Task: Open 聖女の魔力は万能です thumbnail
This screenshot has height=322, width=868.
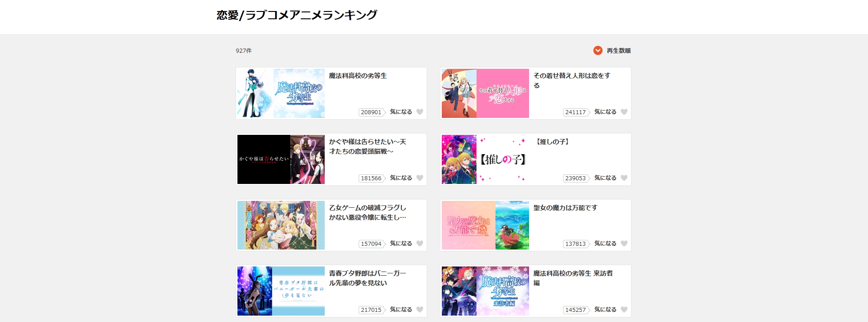Action: [x=485, y=225]
